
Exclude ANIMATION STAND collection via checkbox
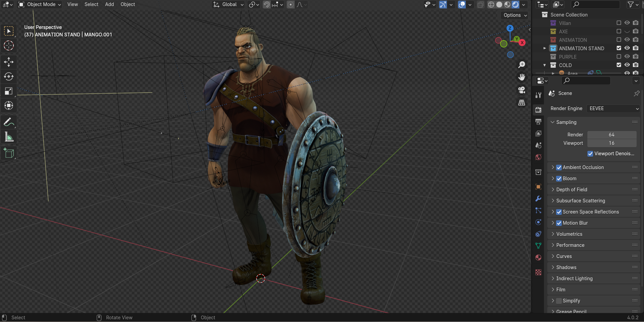pyautogui.click(x=619, y=48)
